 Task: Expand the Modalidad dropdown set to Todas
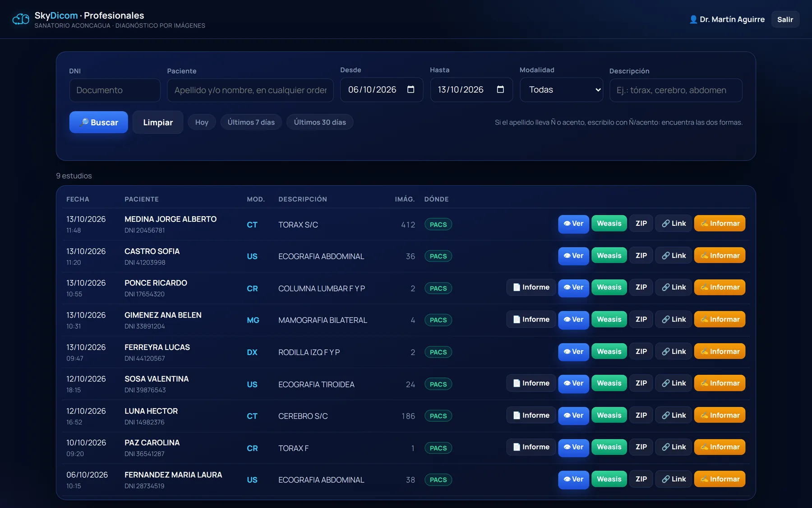point(562,90)
